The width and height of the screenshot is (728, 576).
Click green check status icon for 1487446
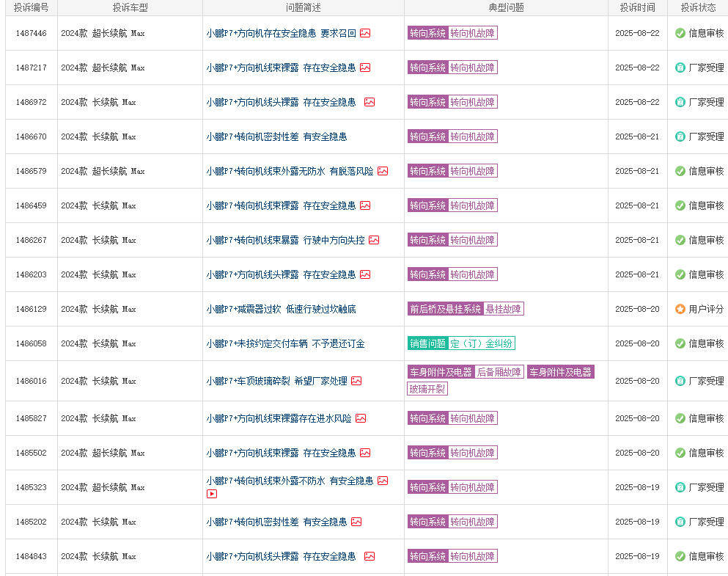tap(680, 33)
